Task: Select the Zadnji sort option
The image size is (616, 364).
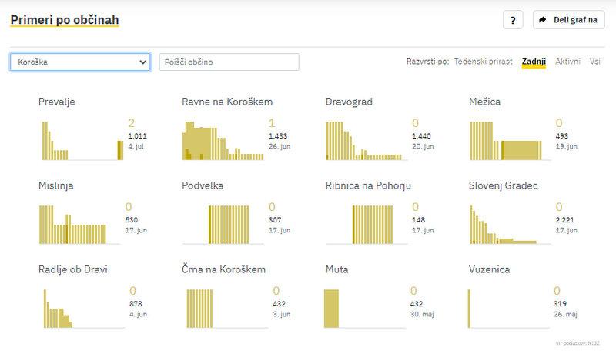Action: [534, 61]
